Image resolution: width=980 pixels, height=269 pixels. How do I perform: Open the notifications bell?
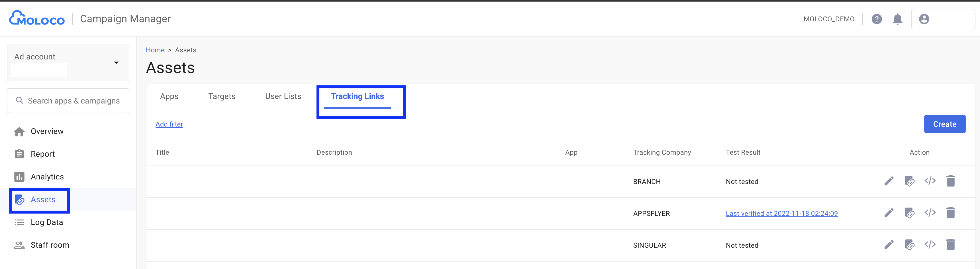pos(897,19)
